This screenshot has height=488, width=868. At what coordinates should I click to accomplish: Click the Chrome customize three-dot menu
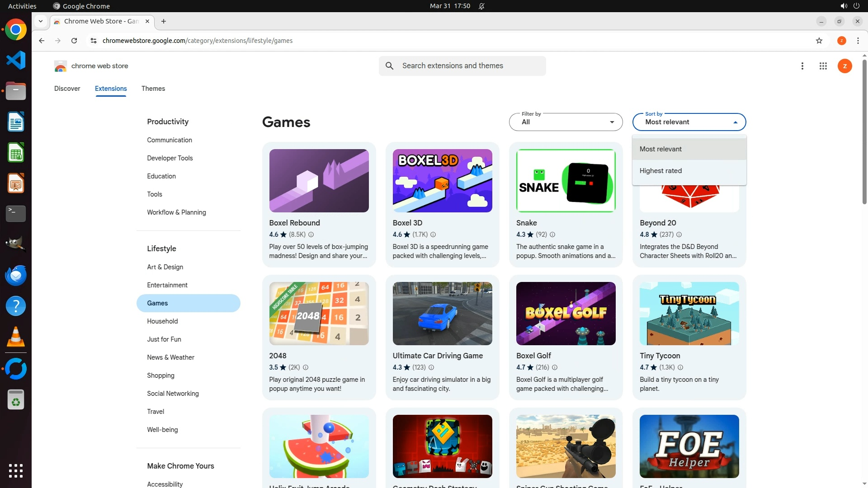[x=858, y=41]
